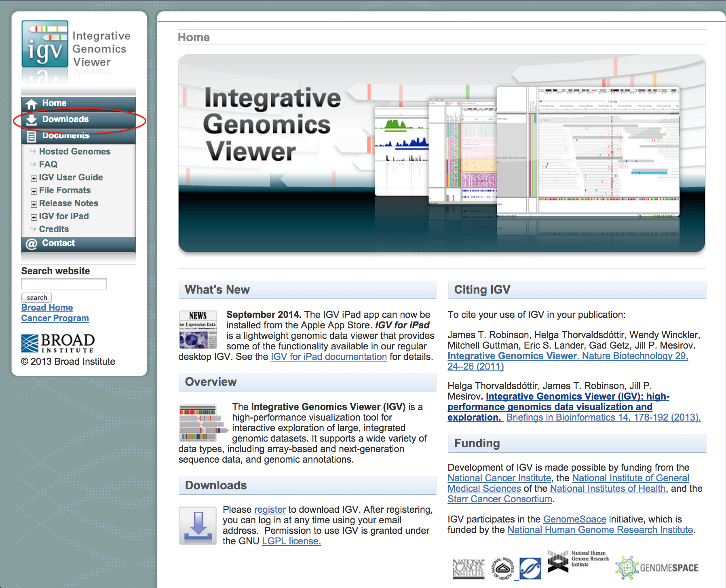Open the Home menu item
Viewport: 726px width, 588px height.
tap(78, 104)
